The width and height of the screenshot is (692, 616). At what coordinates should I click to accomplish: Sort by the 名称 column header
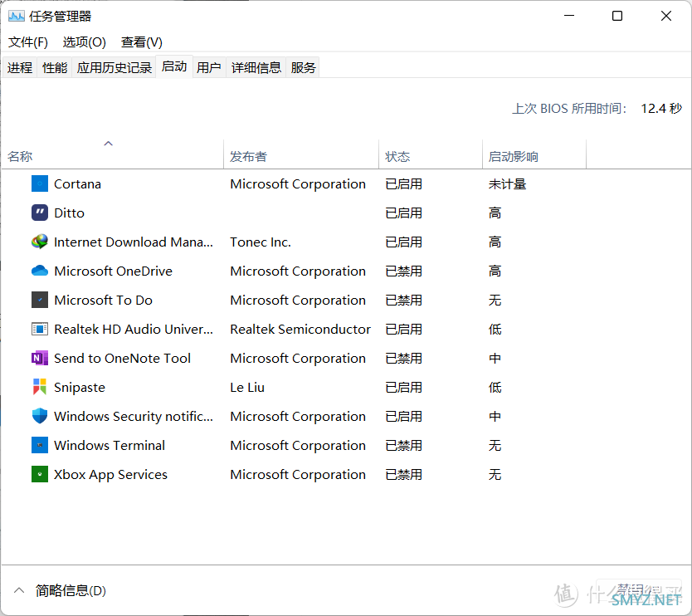[x=113, y=154]
